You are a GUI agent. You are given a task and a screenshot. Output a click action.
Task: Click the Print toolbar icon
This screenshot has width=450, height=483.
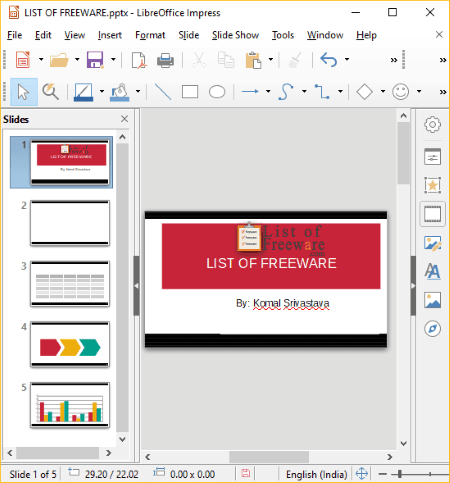coord(165,60)
